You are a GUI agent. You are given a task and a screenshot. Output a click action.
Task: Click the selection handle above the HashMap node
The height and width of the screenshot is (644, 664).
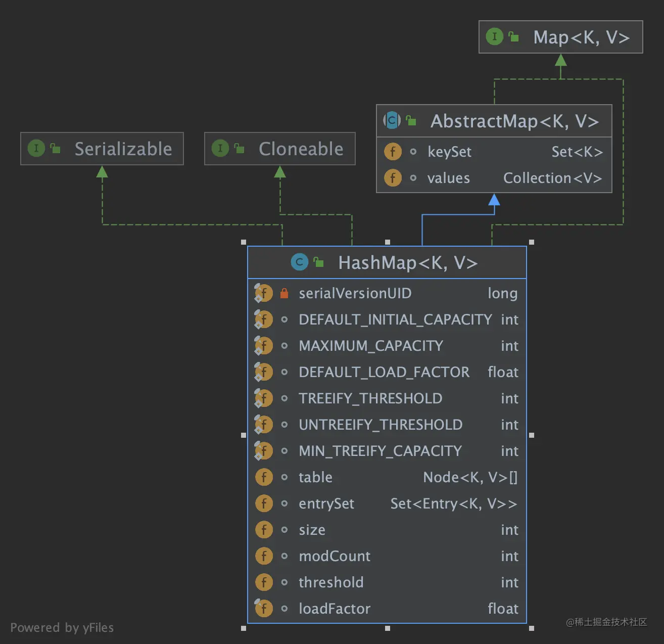click(x=388, y=242)
